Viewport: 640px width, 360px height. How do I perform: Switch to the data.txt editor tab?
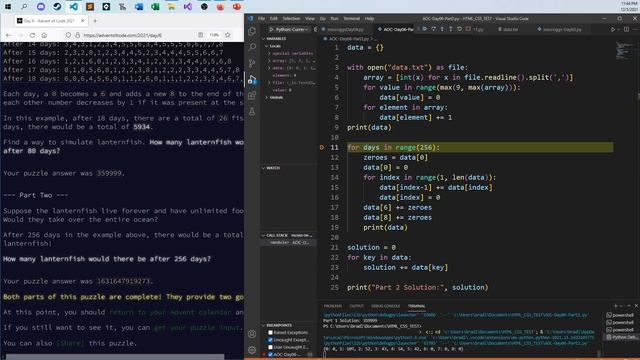[x=508, y=29]
